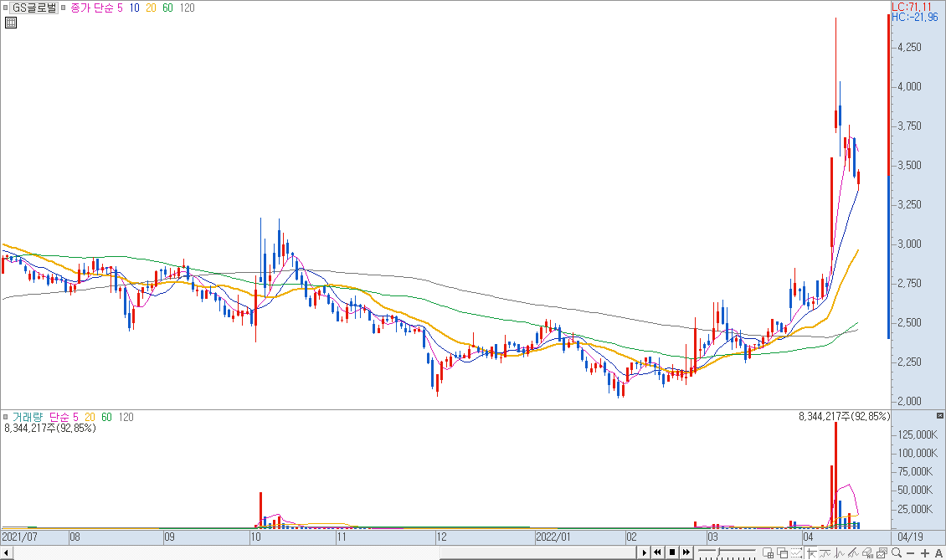The height and width of the screenshot is (560, 946).
Task: Click the left scroll arrow at bottom-left
Action: point(6,552)
